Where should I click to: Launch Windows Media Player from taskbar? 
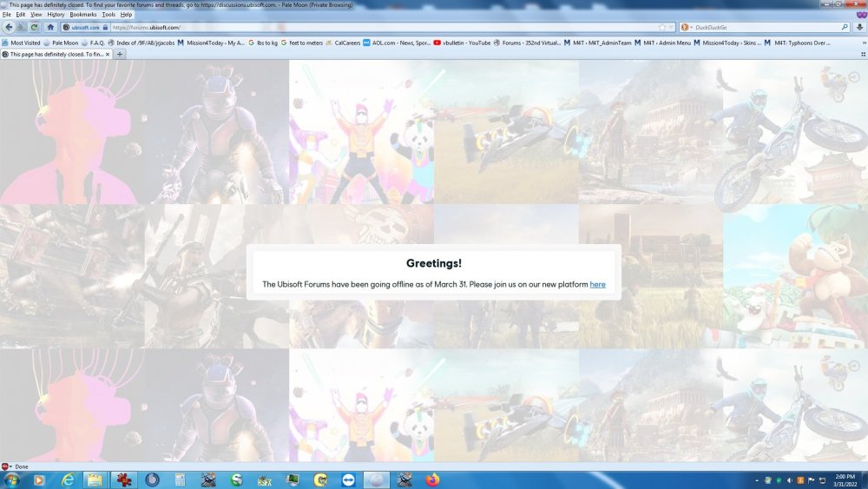pos(39,480)
